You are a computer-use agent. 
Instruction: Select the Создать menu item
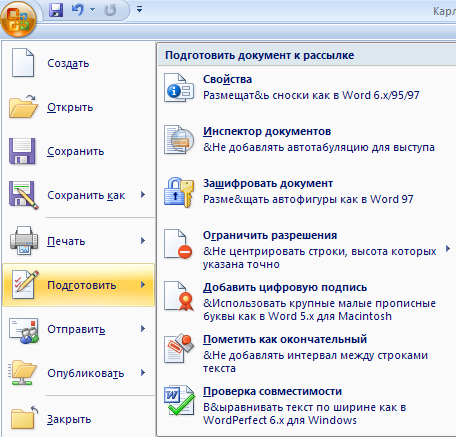pos(79,63)
